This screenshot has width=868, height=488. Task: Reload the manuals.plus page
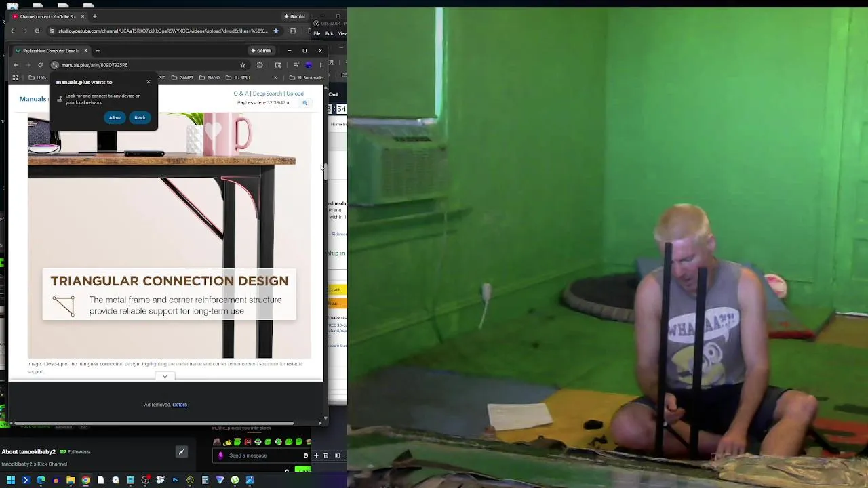point(40,65)
